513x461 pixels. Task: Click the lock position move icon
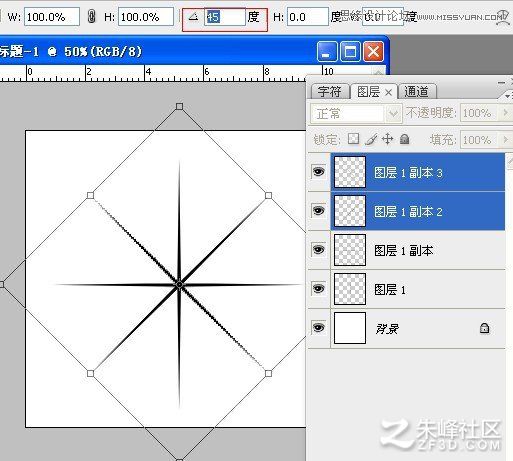[388, 139]
